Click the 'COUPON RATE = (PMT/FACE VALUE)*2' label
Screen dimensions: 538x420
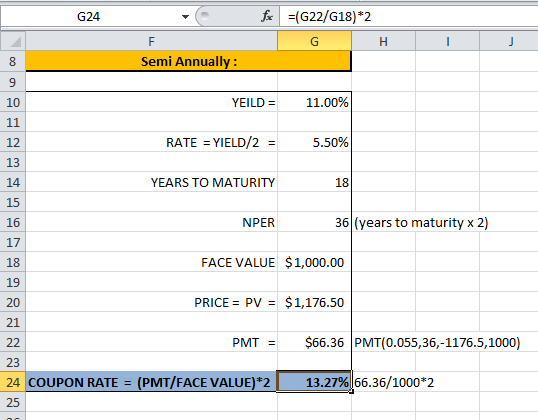pos(149,382)
